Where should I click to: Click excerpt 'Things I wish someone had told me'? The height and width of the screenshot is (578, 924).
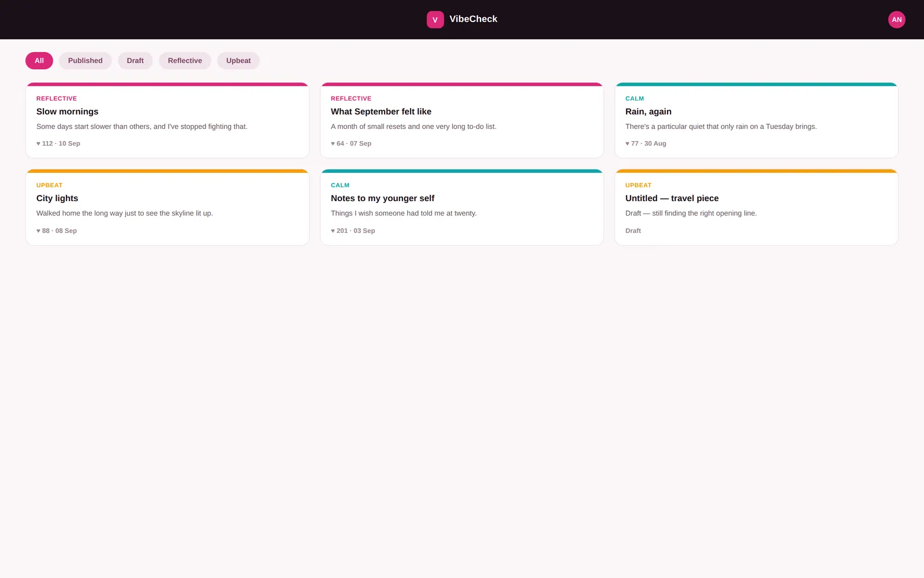click(x=404, y=213)
